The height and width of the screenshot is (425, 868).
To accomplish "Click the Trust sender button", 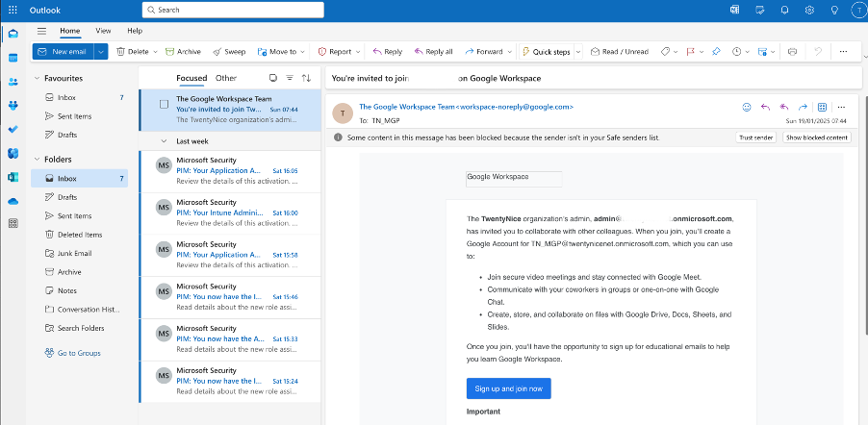I will (x=756, y=137).
